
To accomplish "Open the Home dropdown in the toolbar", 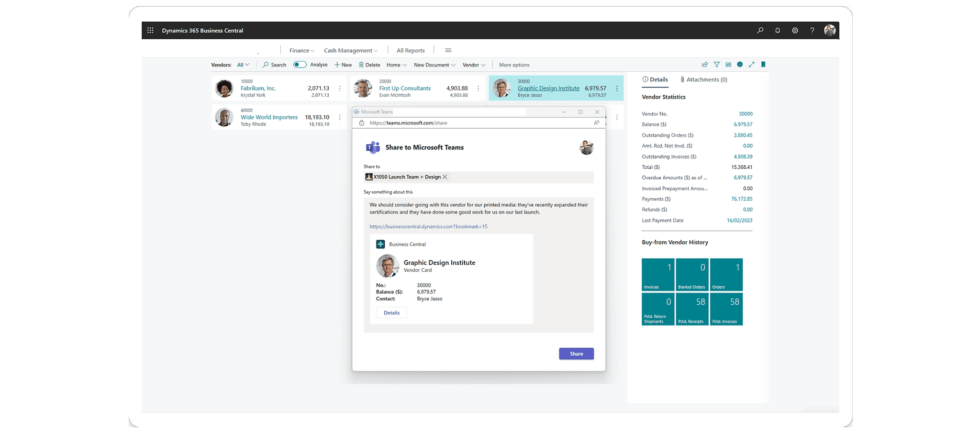I will (x=397, y=65).
